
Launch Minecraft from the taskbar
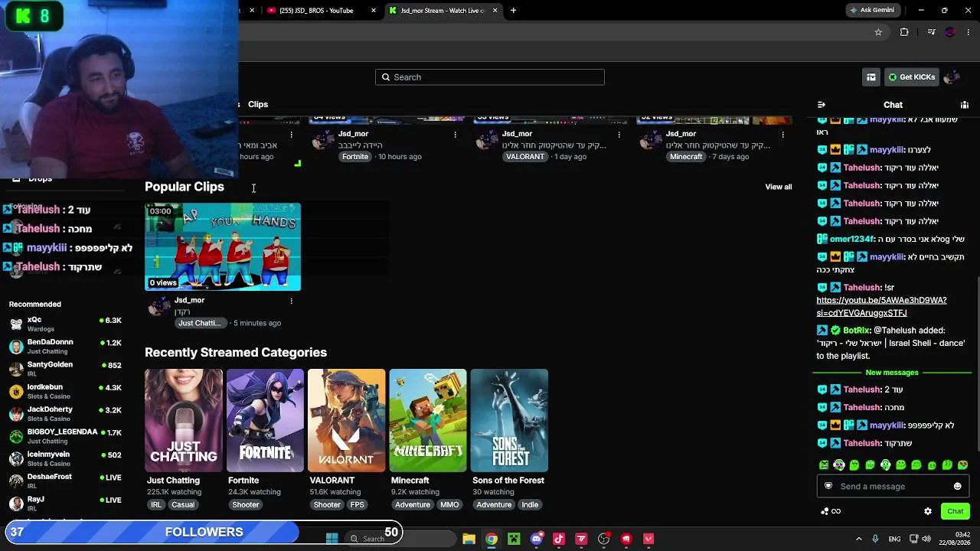coord(514,539)
